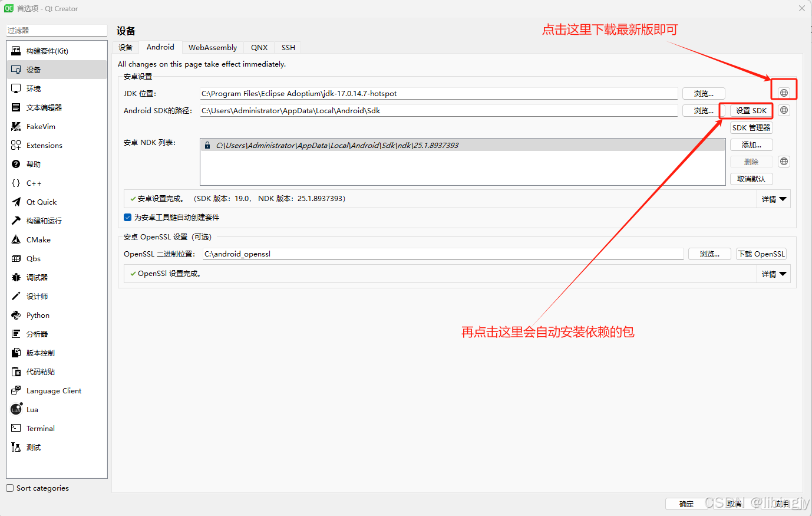Open the Qt Quick category
Screen dimensions: 812x516
pyautogui.click(x=57, y=202)
